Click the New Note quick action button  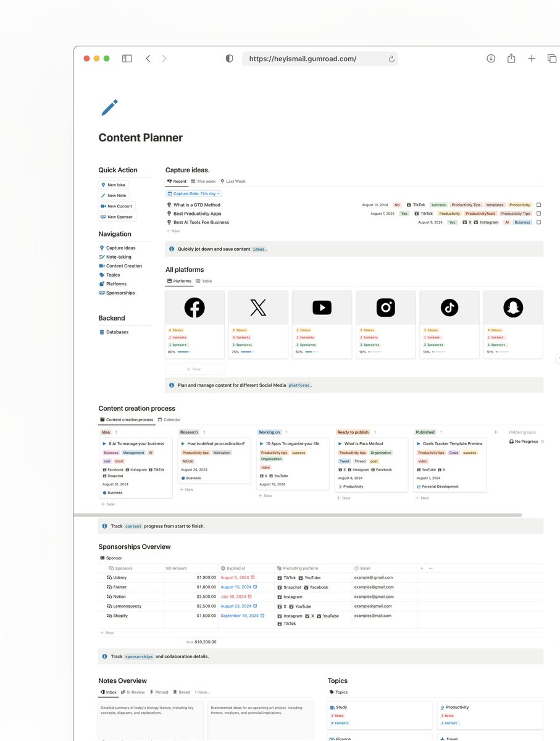(114, 195)
